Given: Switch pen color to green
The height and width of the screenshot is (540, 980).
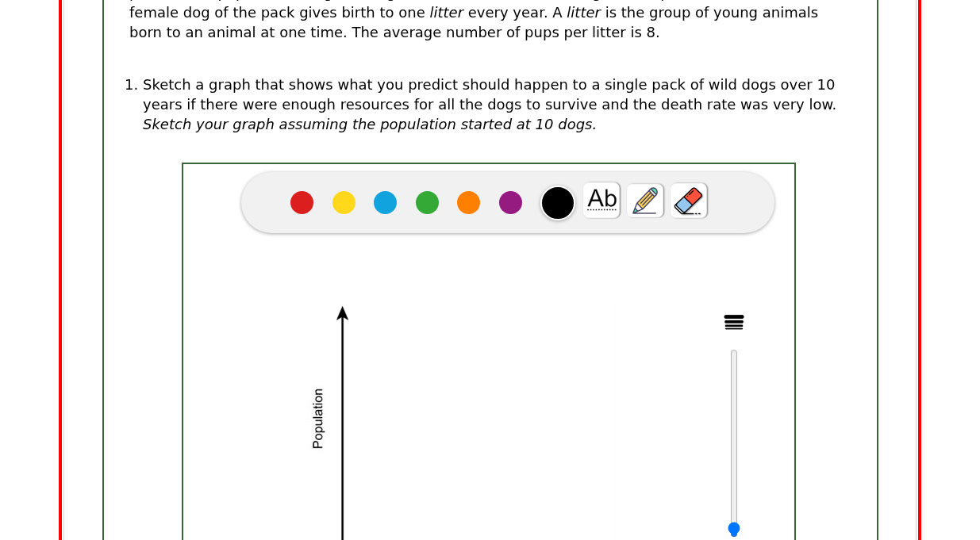Looking at the screenshot, I should 427,202.
